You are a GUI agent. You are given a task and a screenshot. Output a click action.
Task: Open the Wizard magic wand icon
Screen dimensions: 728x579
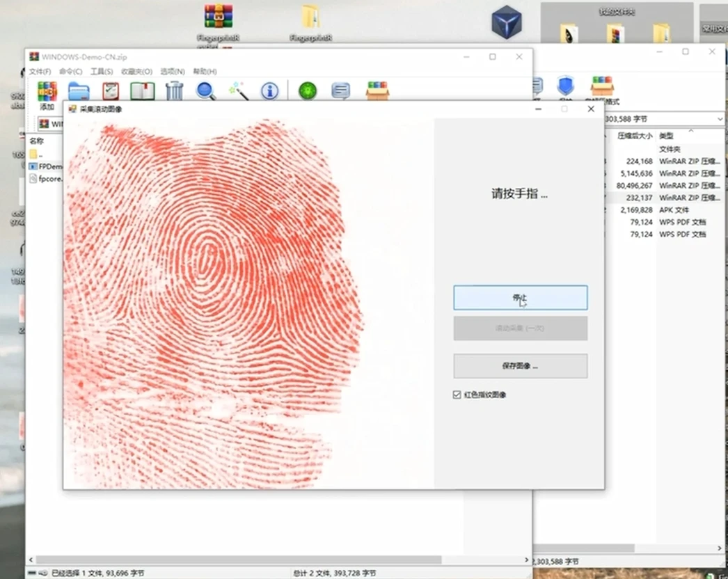pos(238,90)
